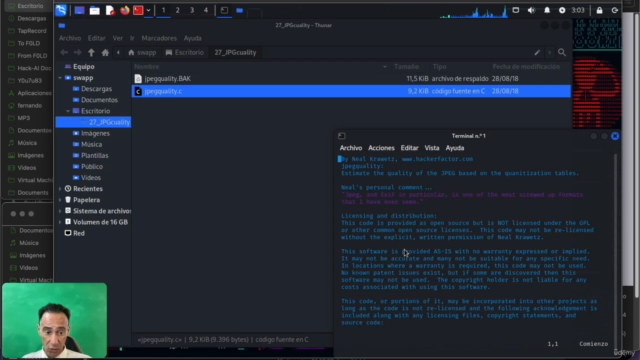This screenshot has height=360, width=640.
Task: Open the notifications bell icon
Action: click(547, 10)
